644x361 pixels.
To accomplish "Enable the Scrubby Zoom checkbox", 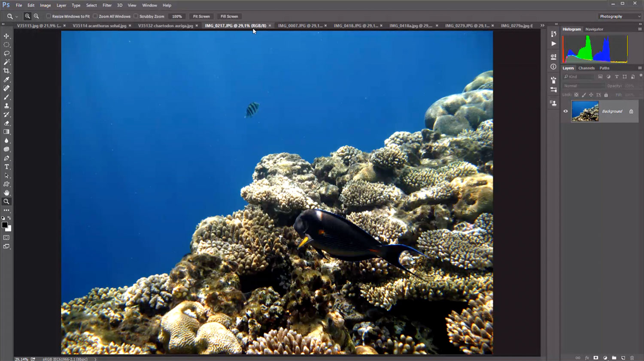I will (136, 16).
